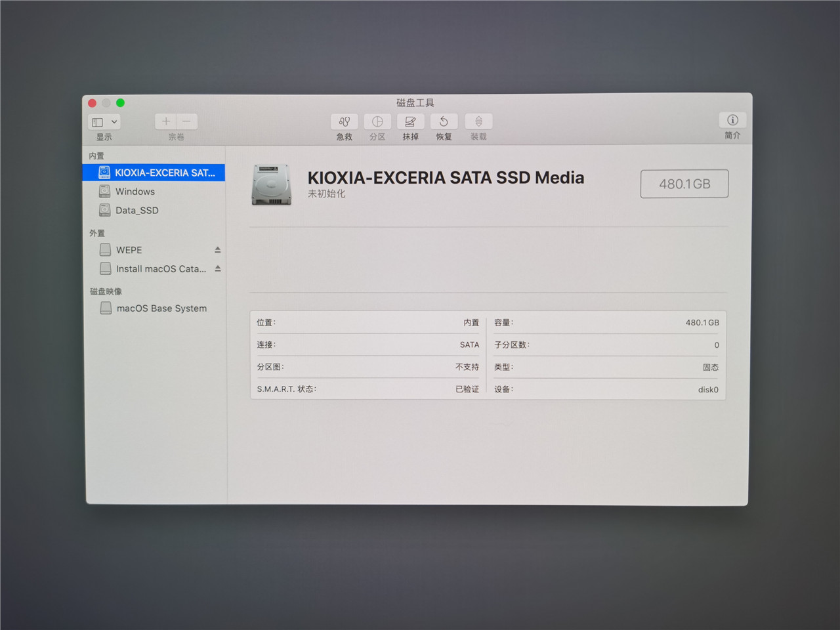Open the View (显示) sidebar dropdown
840x630 pixels.
point(104,122)
